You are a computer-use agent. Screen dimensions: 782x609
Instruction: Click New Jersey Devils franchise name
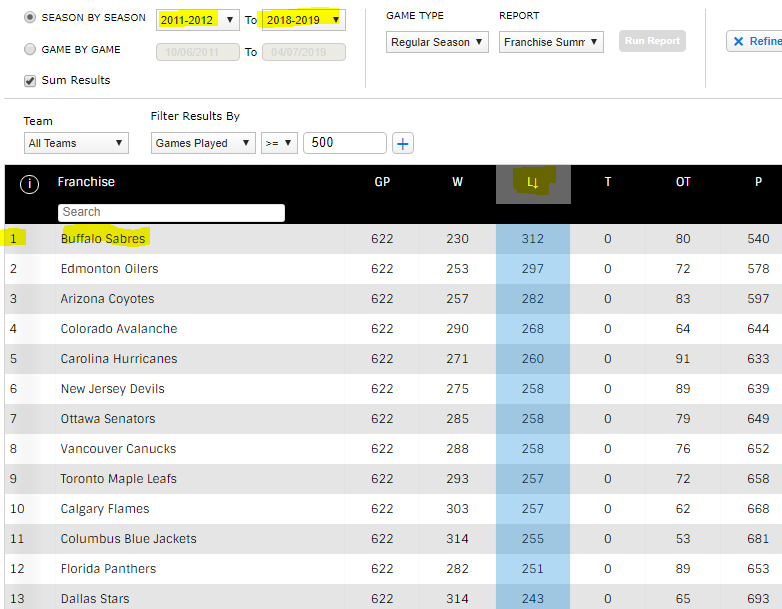point(112,389)
